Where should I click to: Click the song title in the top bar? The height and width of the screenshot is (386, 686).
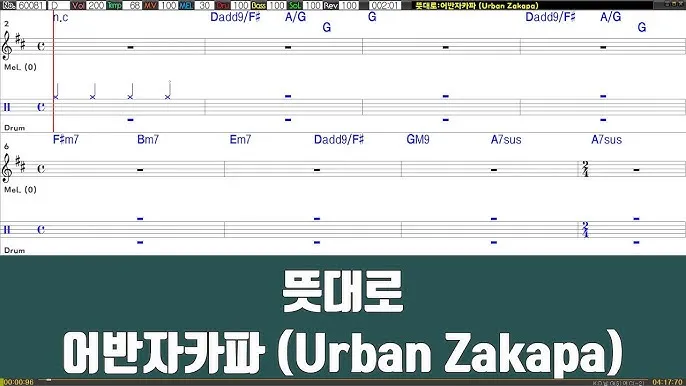(476, 5)
